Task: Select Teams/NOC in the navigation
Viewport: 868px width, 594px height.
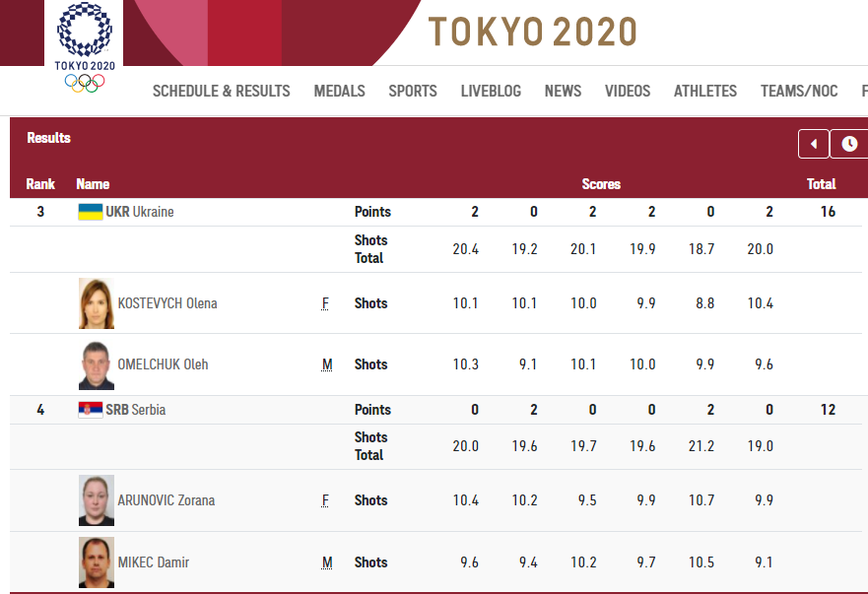Action: point(798,91)
